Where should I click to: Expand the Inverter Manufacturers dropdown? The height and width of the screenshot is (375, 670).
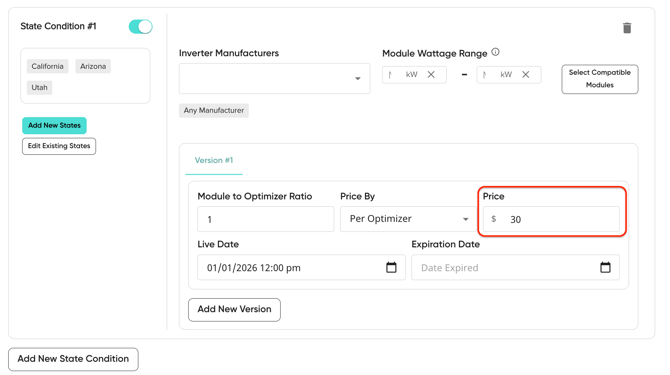click(274, 79)
